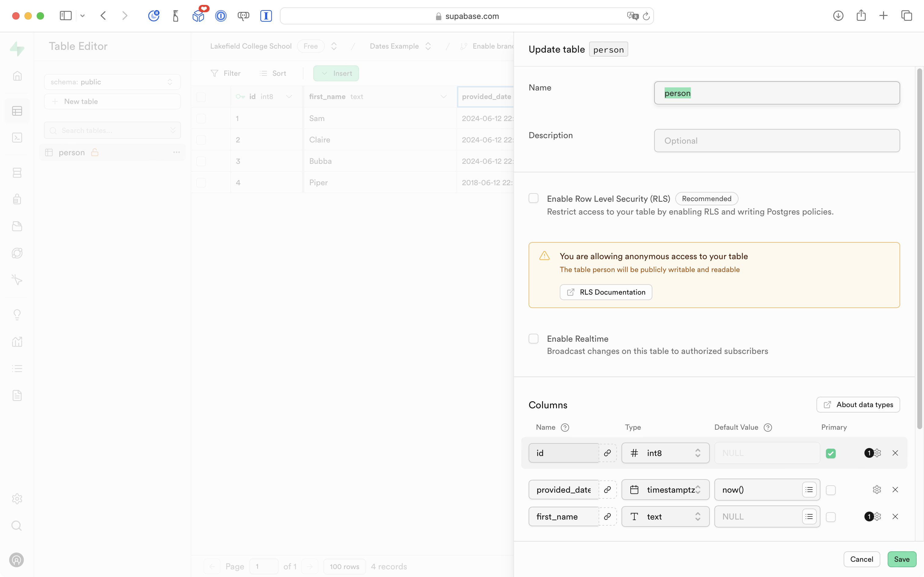Image resolution: width=924 pixels, height=577 pixels.
Task: Open the Storage section sidebar icon
Action: [x=17, y=226]
